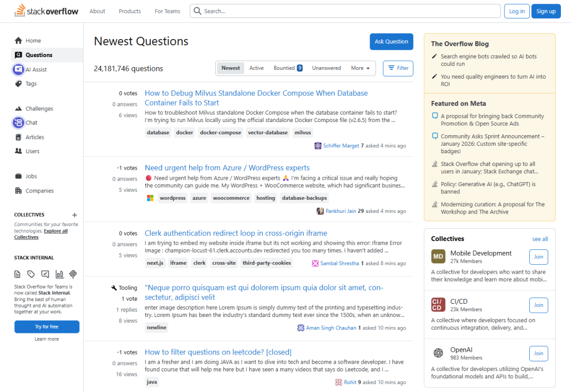
Task: Click the Microsoft logo next to wordpress tag
Action: point(150,198)
